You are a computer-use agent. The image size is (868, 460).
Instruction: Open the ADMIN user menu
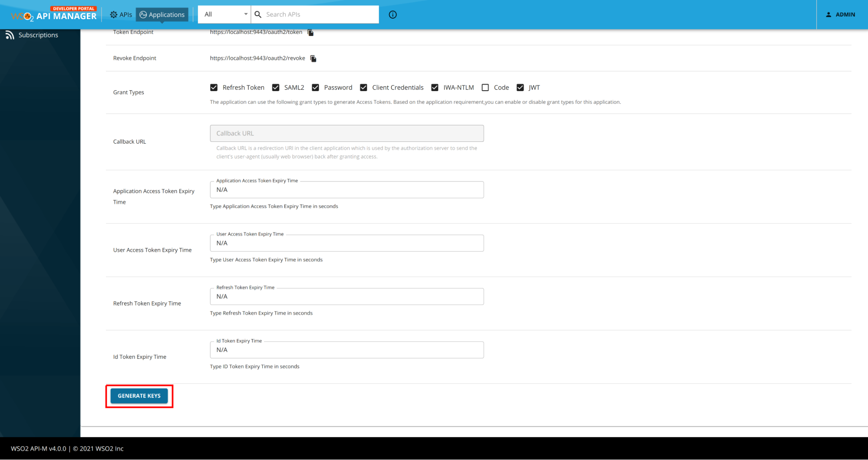pyautogui.click(x=840, y=14)
